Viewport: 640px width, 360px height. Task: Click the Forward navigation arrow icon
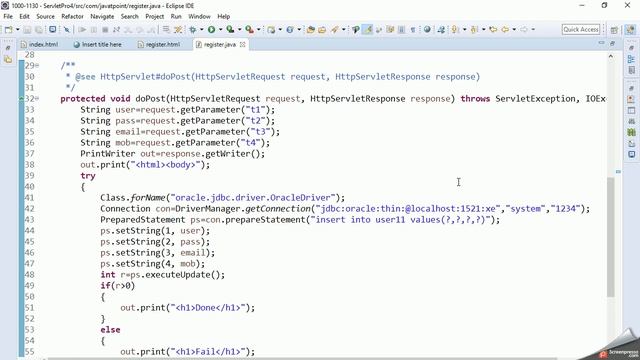pos(524,29)
